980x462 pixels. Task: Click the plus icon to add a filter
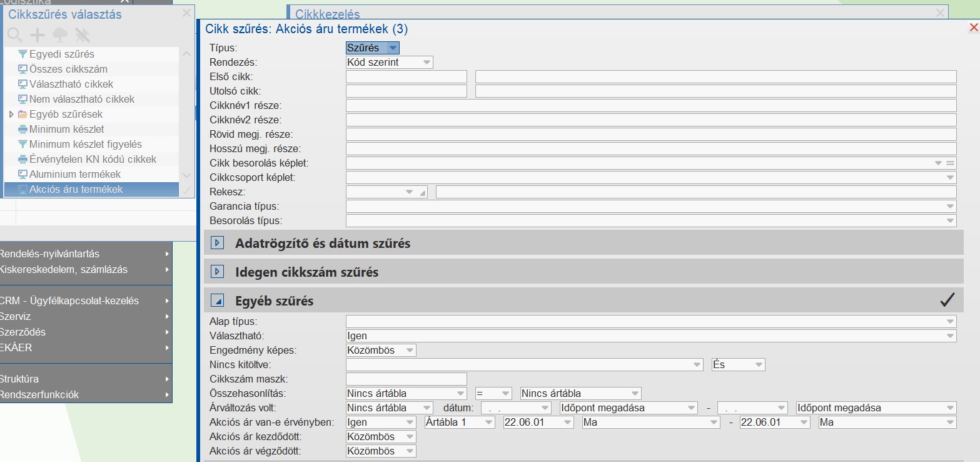pyautogui.click(x=38, y=35)
